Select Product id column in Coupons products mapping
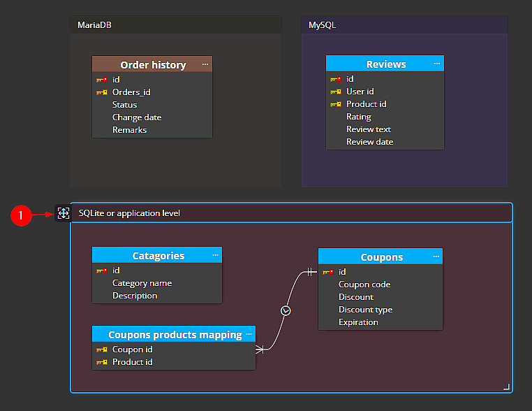532x411 pixels. pyautogui.click(x=174, y=362)
